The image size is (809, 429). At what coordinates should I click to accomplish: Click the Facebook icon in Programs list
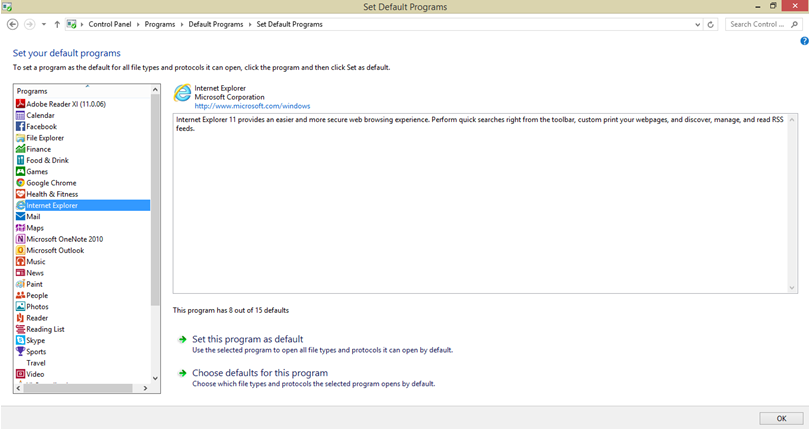click(x=21, y=126)
